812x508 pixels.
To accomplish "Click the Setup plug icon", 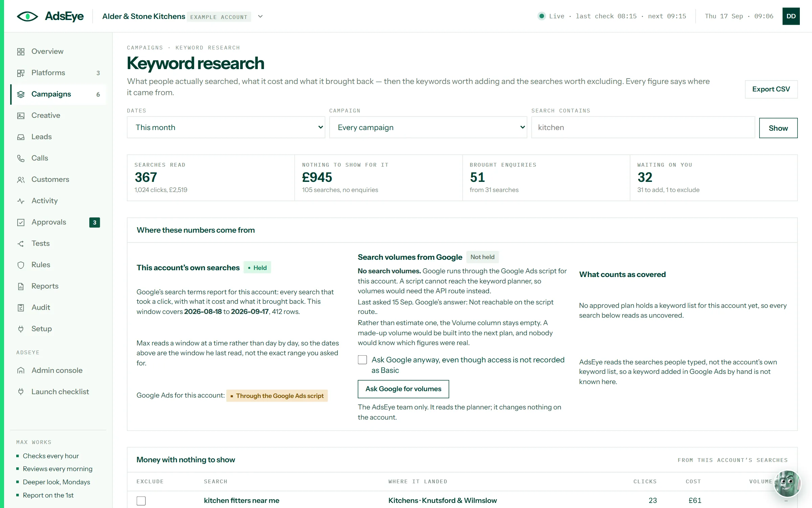I will (x=21, y=329).
